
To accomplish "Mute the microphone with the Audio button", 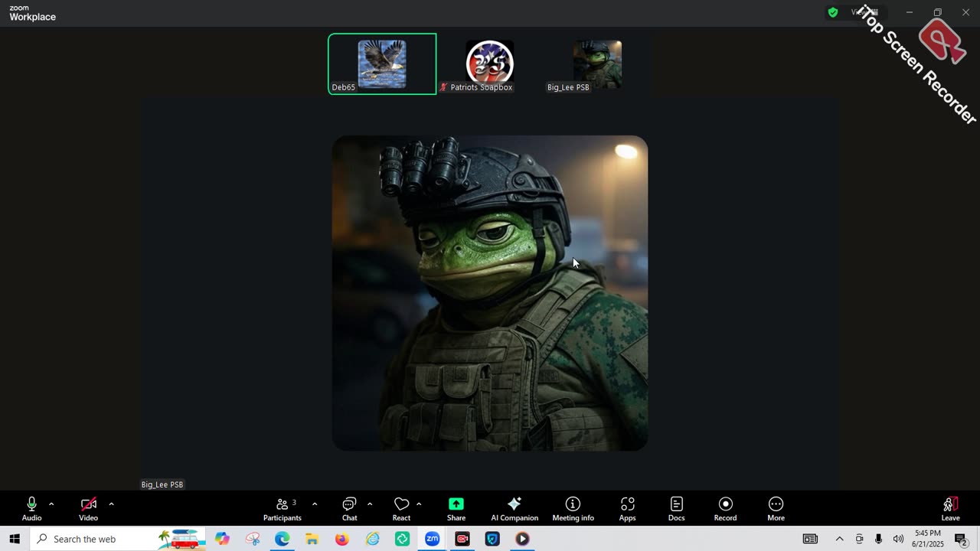I will [31, 508].
